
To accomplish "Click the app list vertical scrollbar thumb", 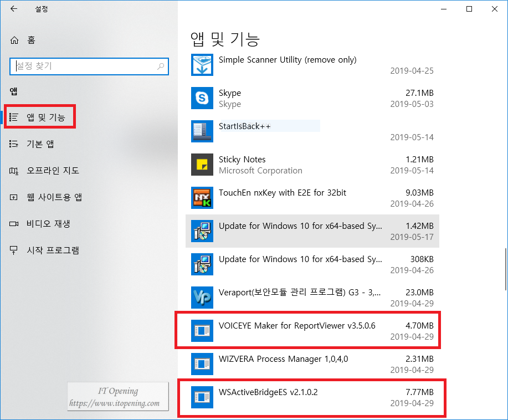I will click(x=505, y=269).
